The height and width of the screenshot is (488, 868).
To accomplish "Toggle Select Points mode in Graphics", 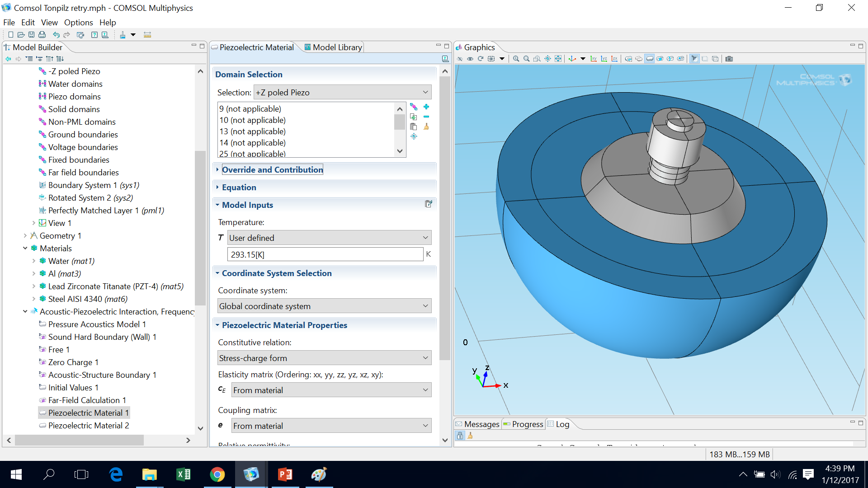I will click(681, 59).
